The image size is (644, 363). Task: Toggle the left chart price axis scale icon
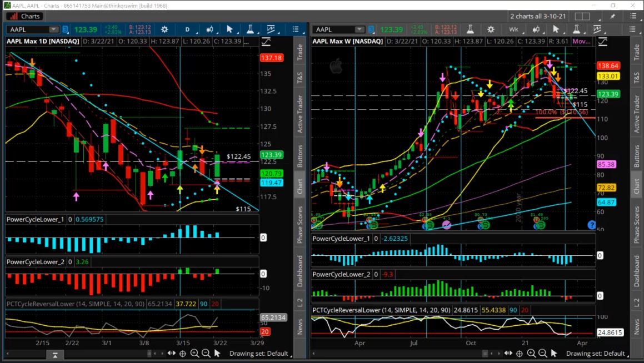click(266, 42)
